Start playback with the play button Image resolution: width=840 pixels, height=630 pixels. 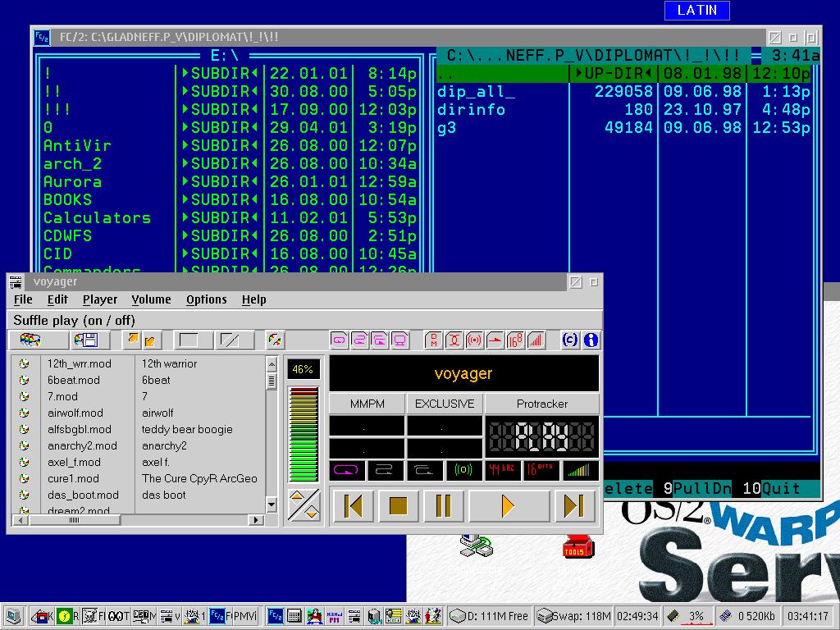[x=509, y=505]
